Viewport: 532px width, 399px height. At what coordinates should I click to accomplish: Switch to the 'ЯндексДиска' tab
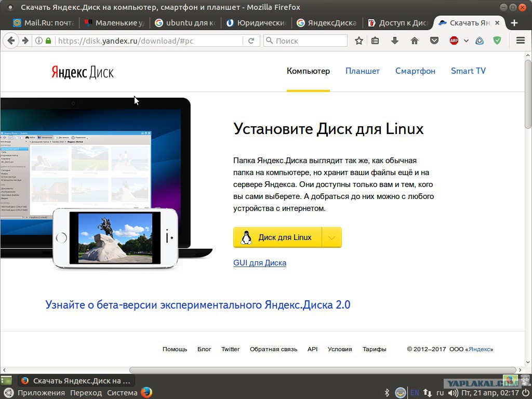pyautogui.click(x=327, y=23)
